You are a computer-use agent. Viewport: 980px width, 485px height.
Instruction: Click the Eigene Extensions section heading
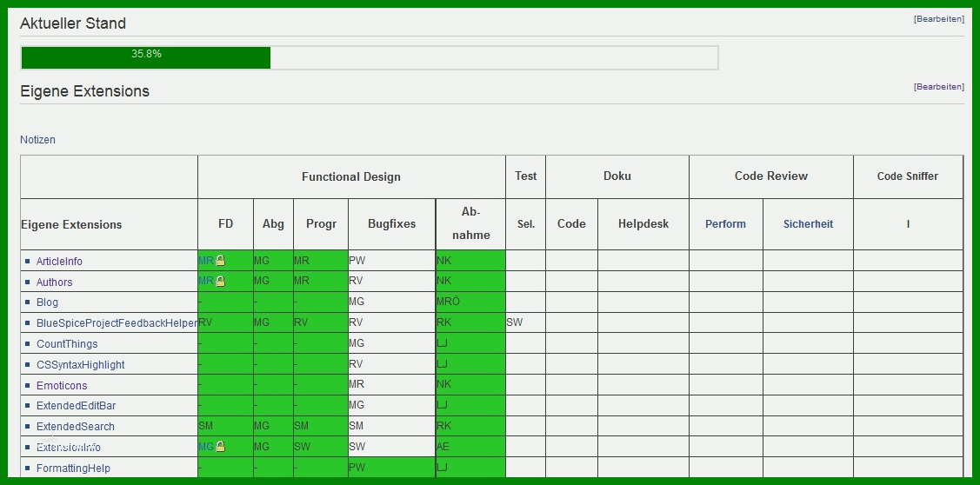(x=85, y=91)
